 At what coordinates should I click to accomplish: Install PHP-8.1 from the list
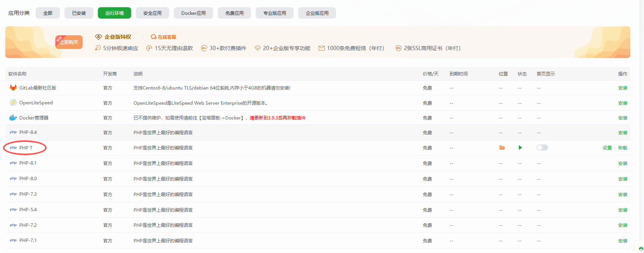coord(622,163)
